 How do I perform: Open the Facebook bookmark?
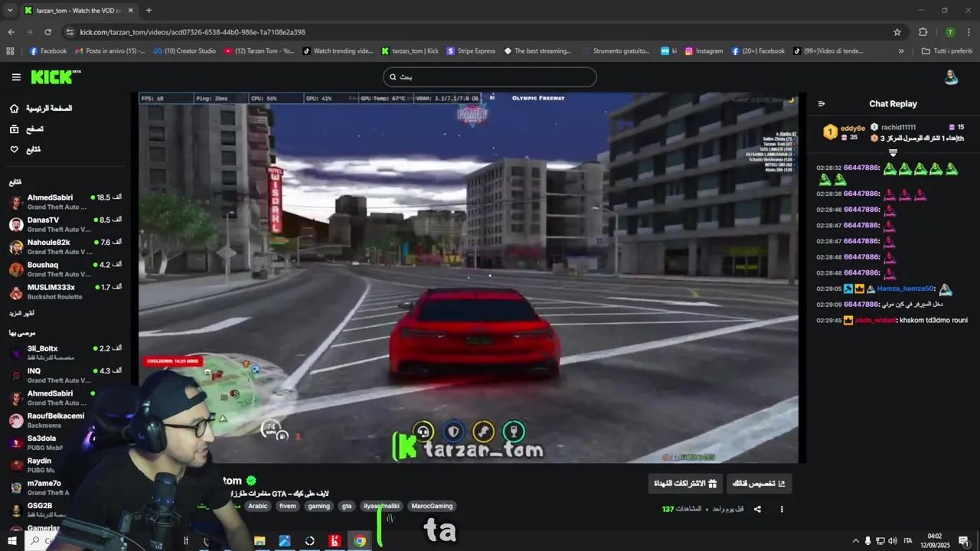point(47,51)
